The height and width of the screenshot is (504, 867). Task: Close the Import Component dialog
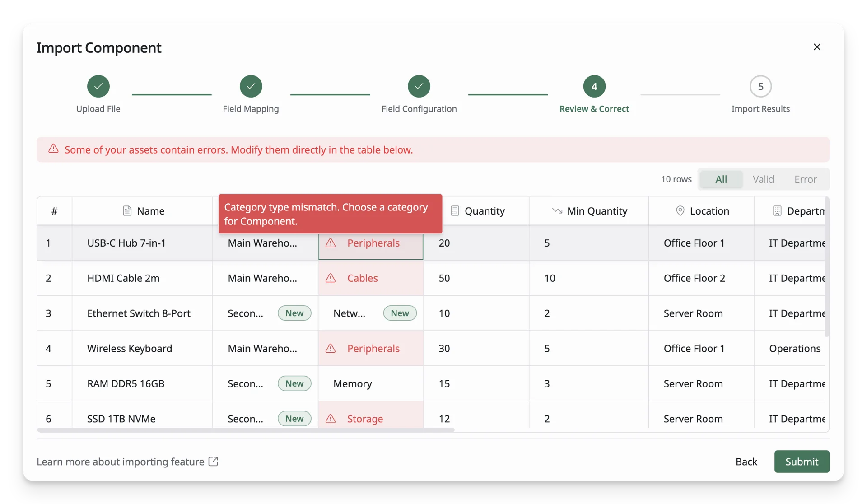817,47
